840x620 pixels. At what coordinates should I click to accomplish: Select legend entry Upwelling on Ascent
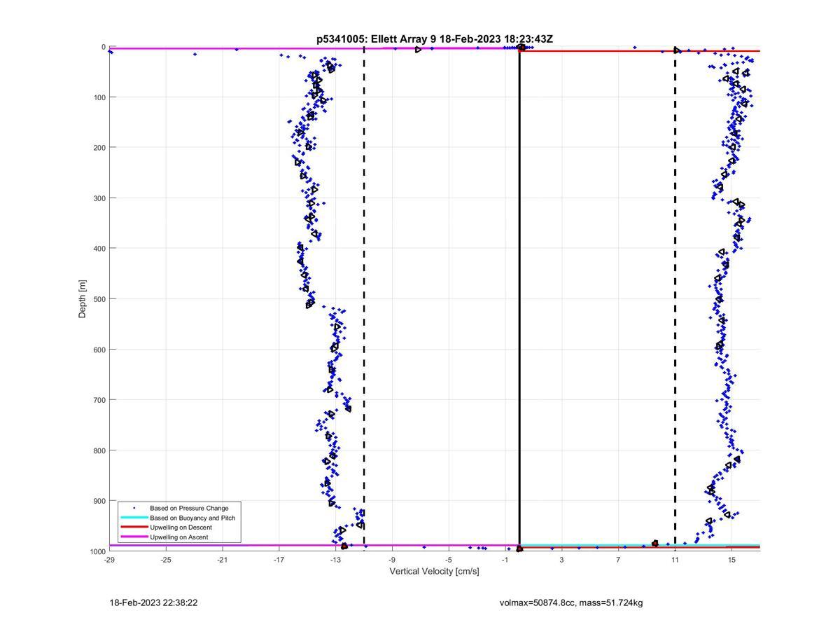pos(178,537)
